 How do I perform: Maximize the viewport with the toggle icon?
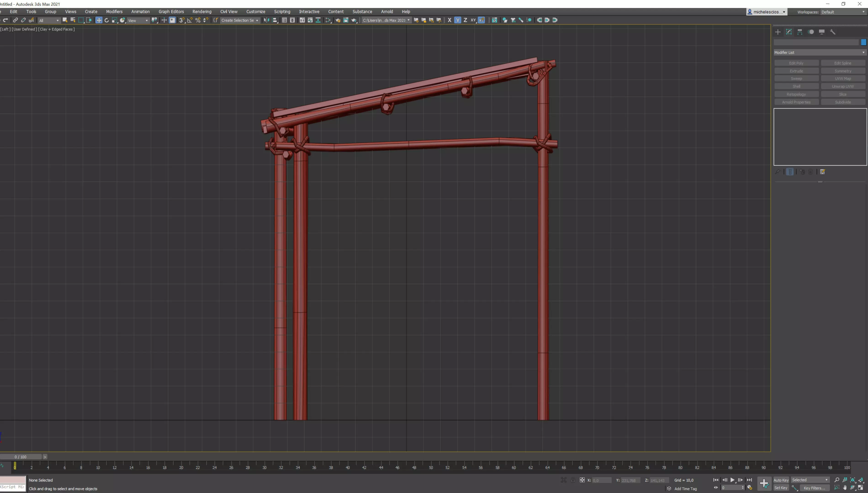(861, 488)
